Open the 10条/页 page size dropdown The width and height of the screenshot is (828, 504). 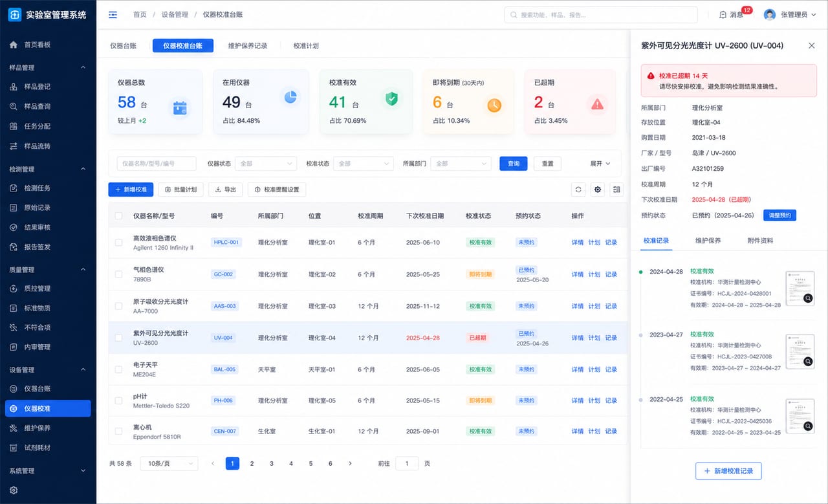click(x=169, y=463)
